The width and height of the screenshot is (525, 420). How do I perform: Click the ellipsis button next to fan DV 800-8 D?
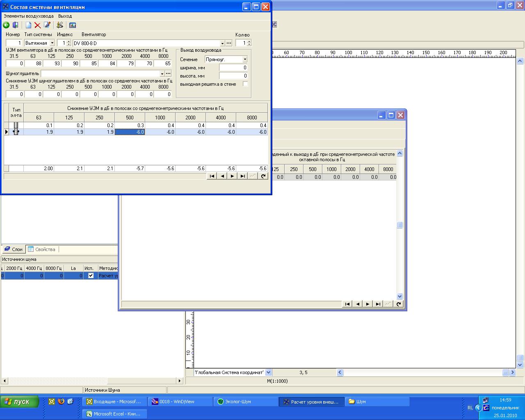coord(229,43)
